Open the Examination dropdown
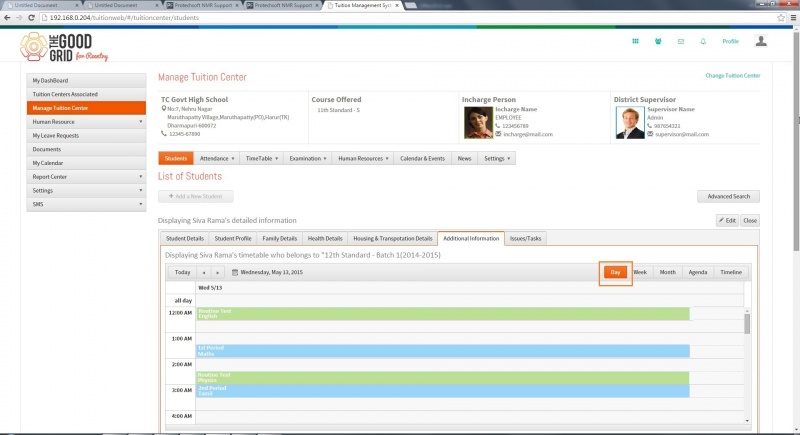The width and height of the screenshot is (800, 435). pos(308,159)
